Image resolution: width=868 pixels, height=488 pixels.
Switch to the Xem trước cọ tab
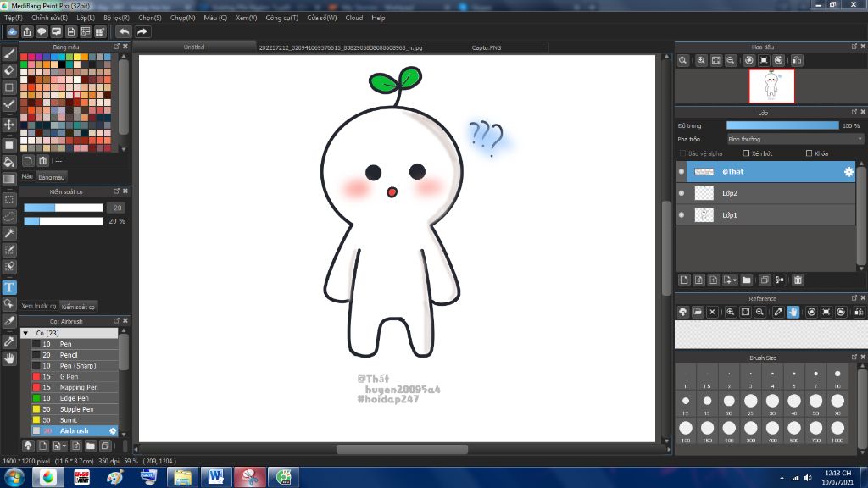point(39,306)
